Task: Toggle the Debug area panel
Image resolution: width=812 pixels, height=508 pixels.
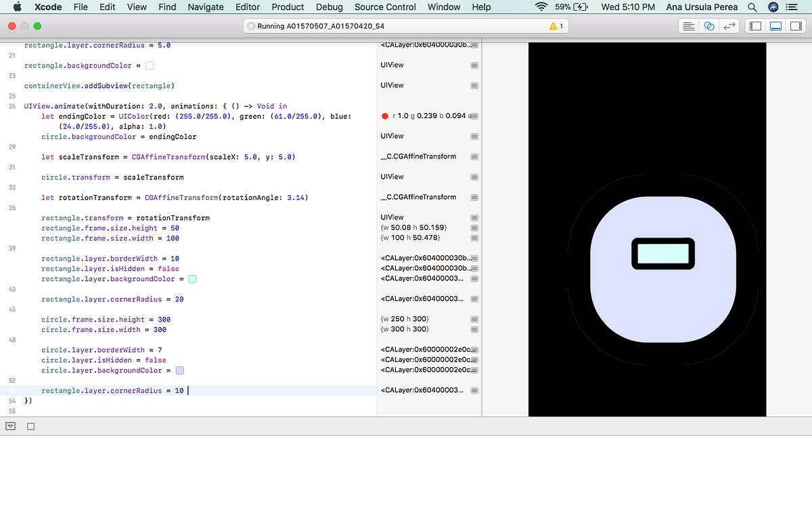Action: point(775,26)
